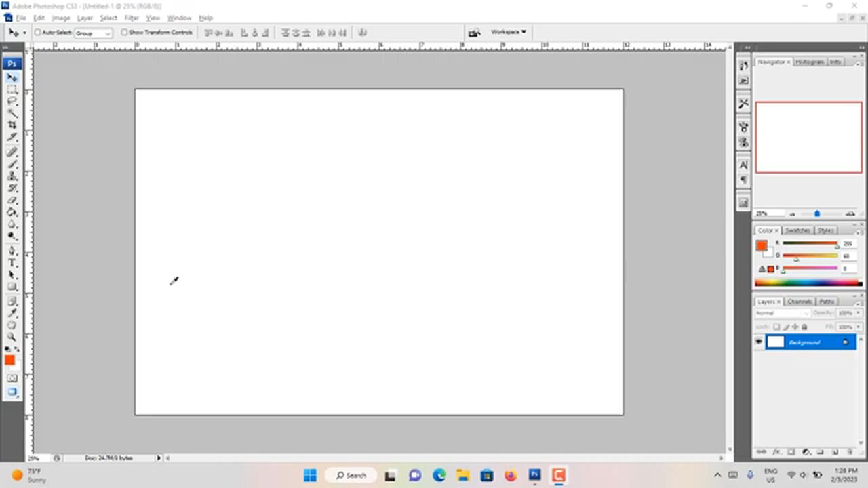Click the Windows taskbar Search box
Viewport: 868px width, 488px height.
pyautogui.click(x=351, y=475)
